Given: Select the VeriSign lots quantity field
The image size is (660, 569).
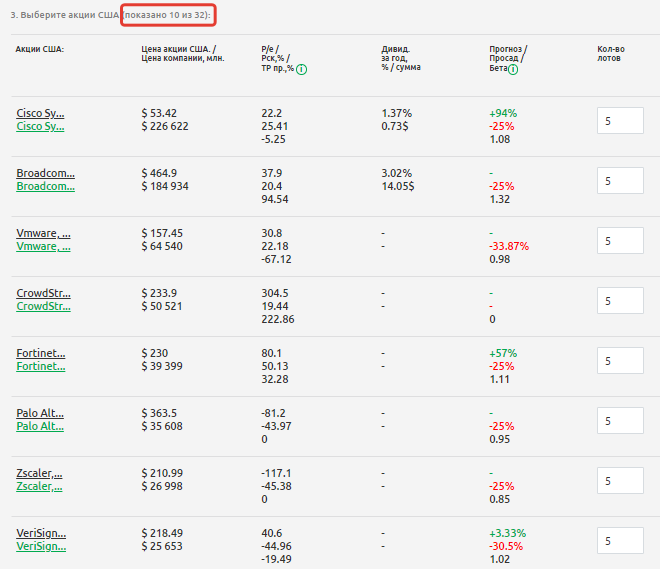Looking at the screenshot, I should (x=620, y=541).
